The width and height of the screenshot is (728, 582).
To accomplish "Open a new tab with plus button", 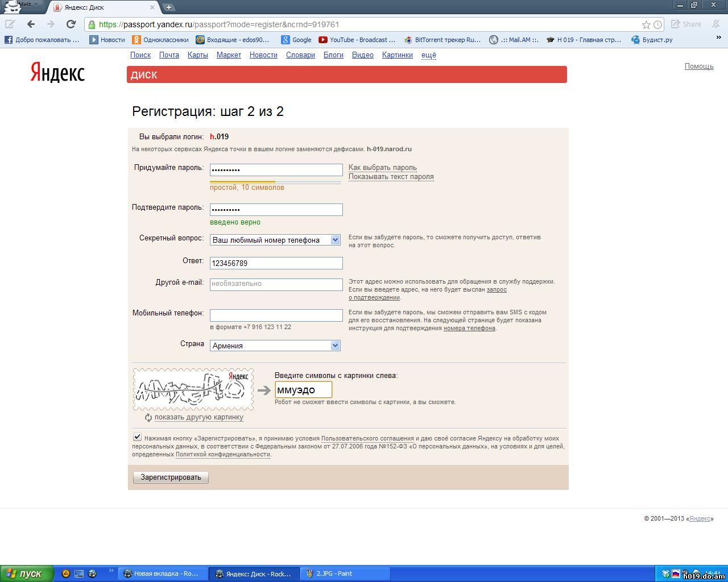I will click(x=168, y=7).
